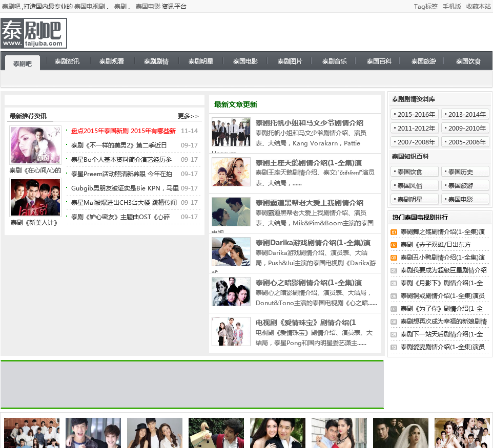Open 泰国百科 nav item
The height and width of the screenshot is (448, 493).
379,61
